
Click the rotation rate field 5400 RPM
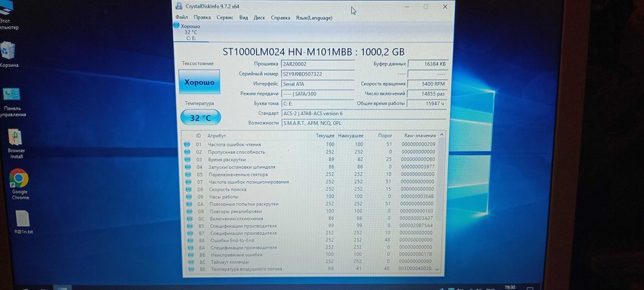(428, 84)
